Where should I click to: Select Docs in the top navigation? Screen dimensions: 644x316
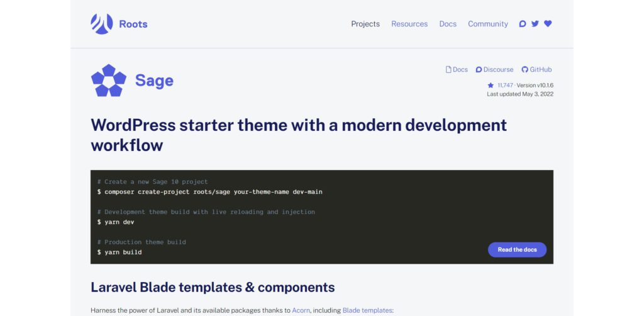pos(448,24)
